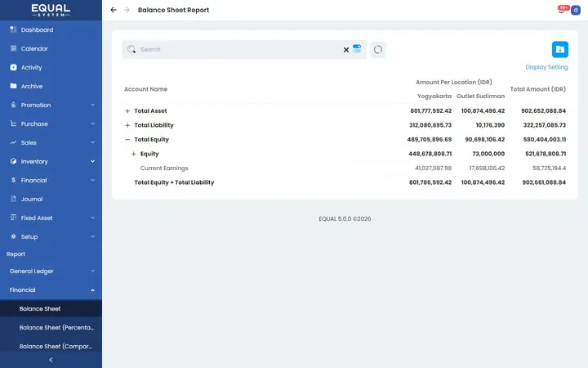Click the Sales chart icon

[14, 142]
